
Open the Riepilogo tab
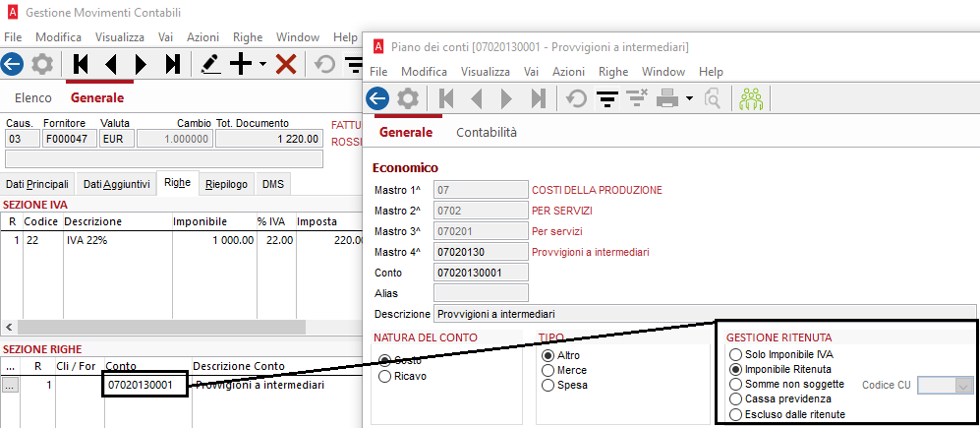click(x=226, y=185)
